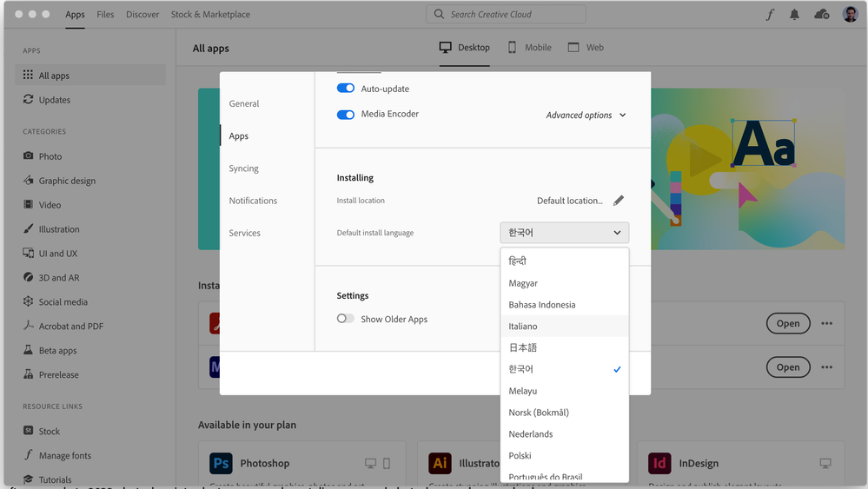This screenshot has height=489, width=868.
Task: Expand Advanced options chevron
Action: pyautogui.click(x=623, y=115)
